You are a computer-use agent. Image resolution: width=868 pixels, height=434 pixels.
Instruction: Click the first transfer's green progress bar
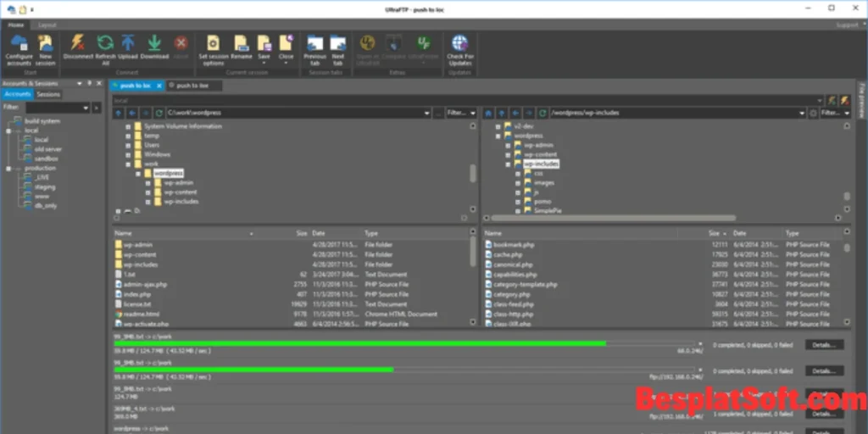click(x=359, y=344)
